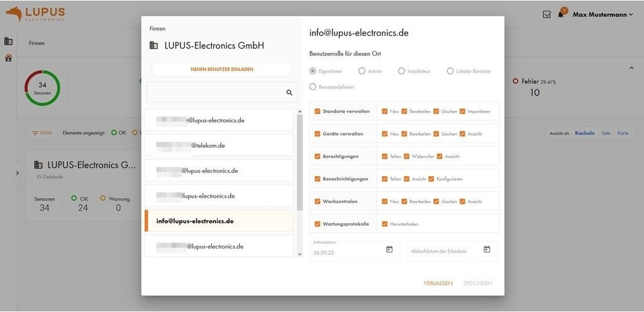The height and width of the screenshot is (312, 644).
Task: Open the home locations icon in sidebar
Action: 8,58
